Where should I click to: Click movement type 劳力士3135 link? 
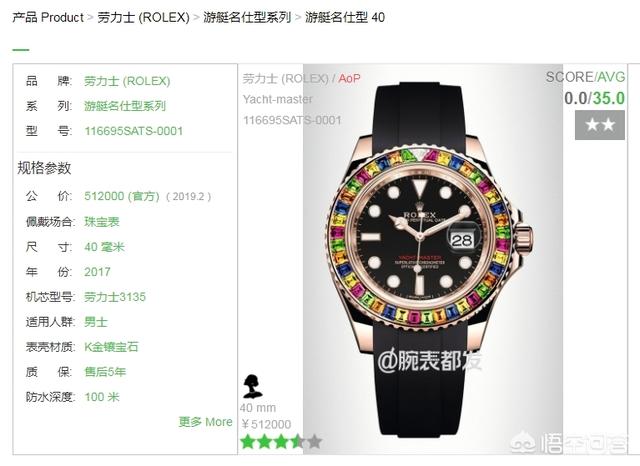pos(115,297)
